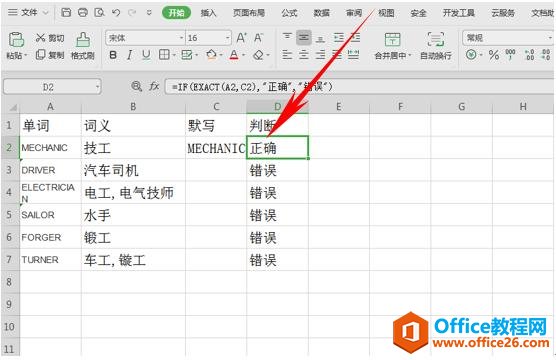Screen dimensions: 556x360
Task: Expand the paste options arrow
Action: click(x=25, y=56)
